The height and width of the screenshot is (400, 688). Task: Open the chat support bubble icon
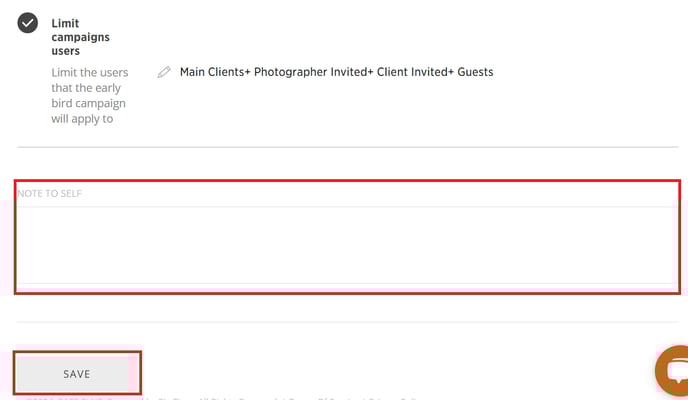click(x=673, y=371)
